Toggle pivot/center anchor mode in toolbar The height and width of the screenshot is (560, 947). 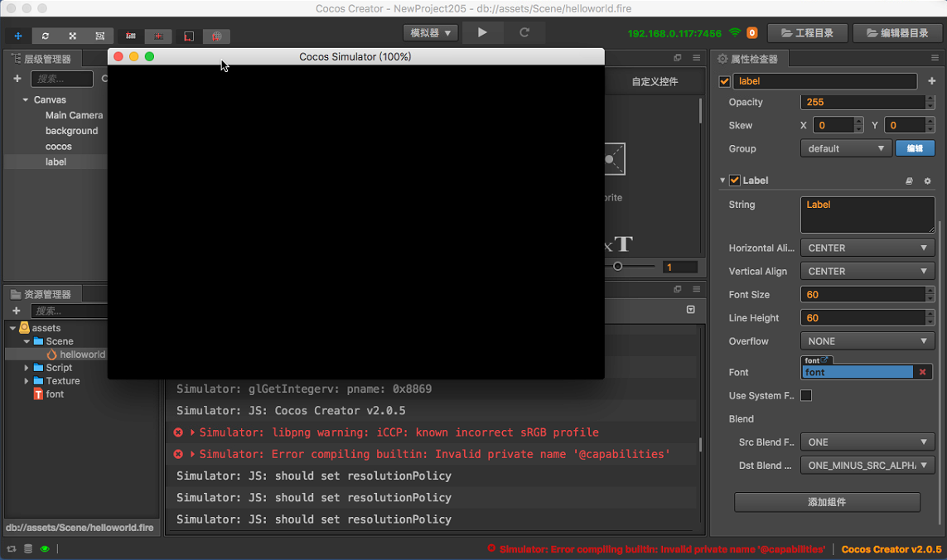tap(130, 36)
